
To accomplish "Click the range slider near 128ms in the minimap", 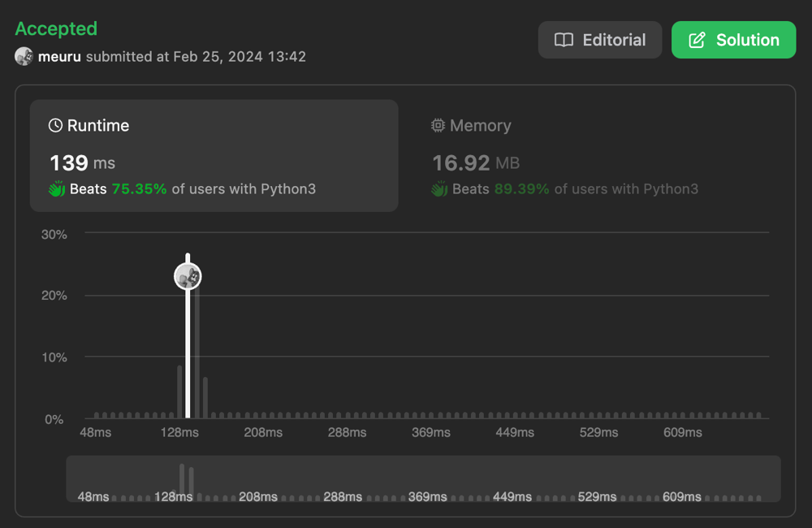I will (182, 479).
